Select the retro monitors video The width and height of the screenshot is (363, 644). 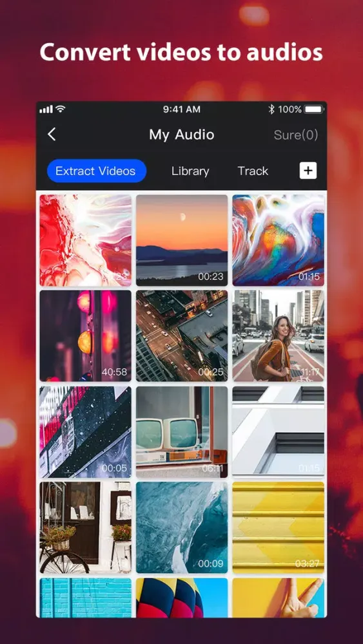tap(182, 431)
